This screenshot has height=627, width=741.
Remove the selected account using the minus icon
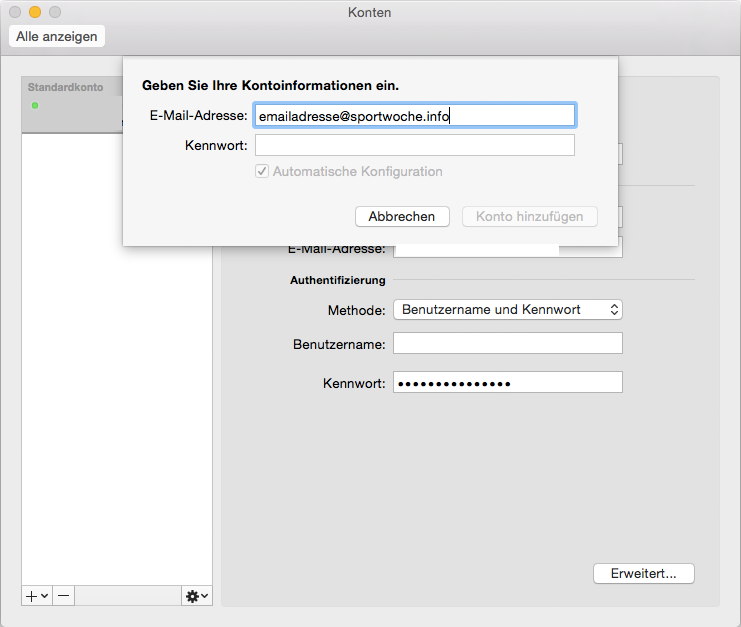click(x=64, y=596)
